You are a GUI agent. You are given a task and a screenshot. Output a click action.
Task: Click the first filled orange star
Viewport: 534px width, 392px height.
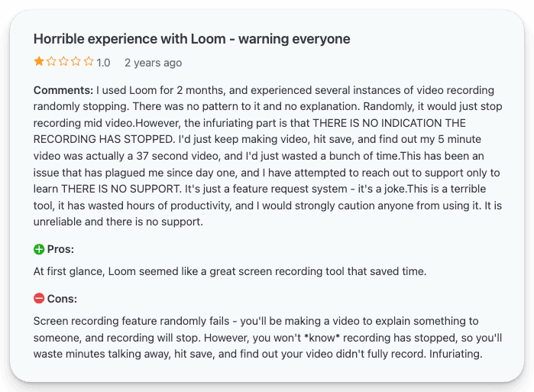[39, 62]
